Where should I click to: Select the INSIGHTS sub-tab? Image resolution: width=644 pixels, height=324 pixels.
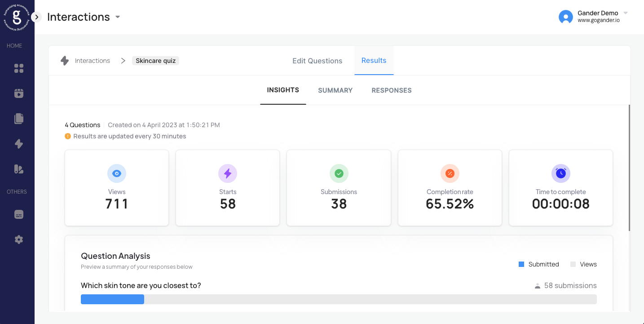click(x=283, y=90)
